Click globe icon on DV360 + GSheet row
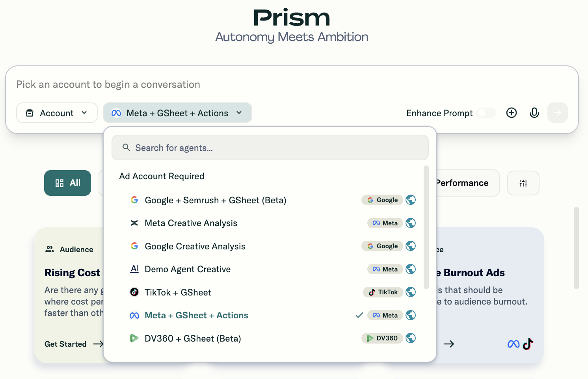Image resolution: width=588 pixels, height=379 pixels. tap(411, 338)
